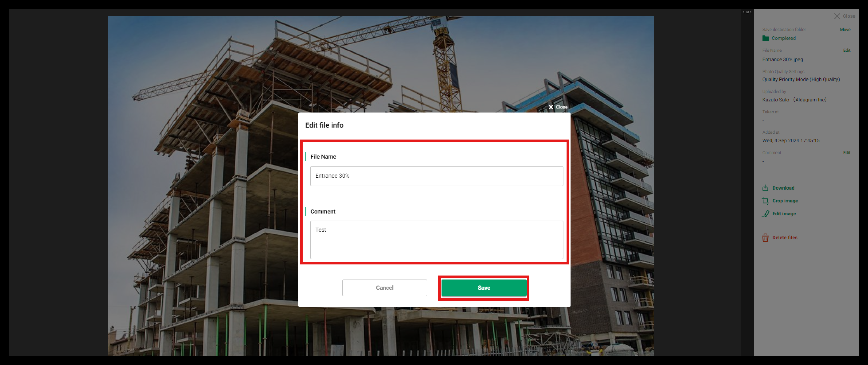This screenshot has width=868, height=365.
Task: Select the Crop image tool icon
Action: click(x=765, y=201)
